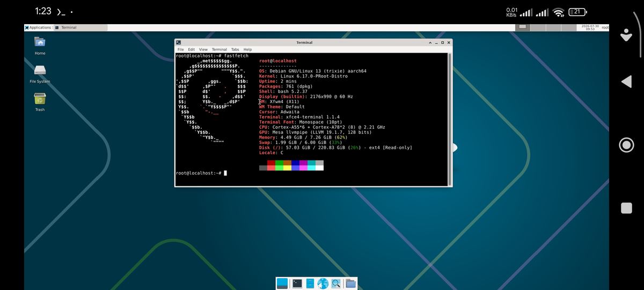Viewport: 644px width, 290px height.
Task: Switch to the fourth workspace in the pager
Action: pyautogui.click(x=569, y=27)
